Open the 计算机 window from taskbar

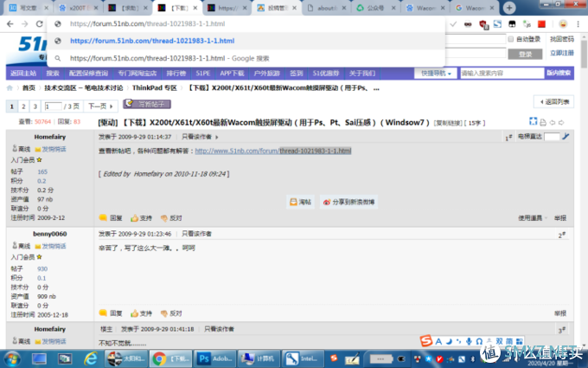[x=258, y=358]
